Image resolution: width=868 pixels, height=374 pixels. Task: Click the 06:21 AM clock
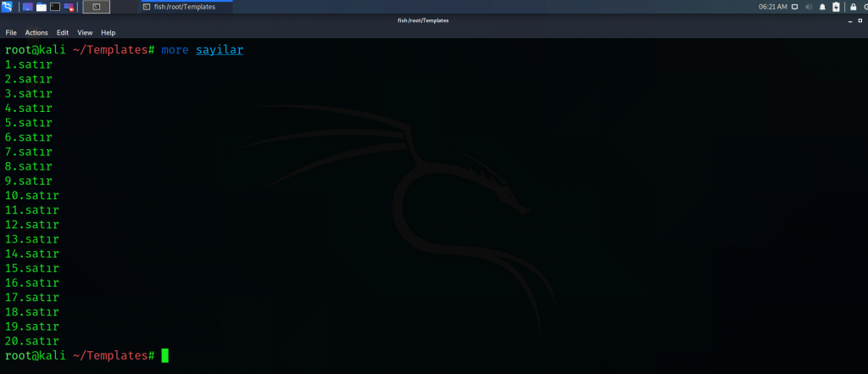pos(774,7)
